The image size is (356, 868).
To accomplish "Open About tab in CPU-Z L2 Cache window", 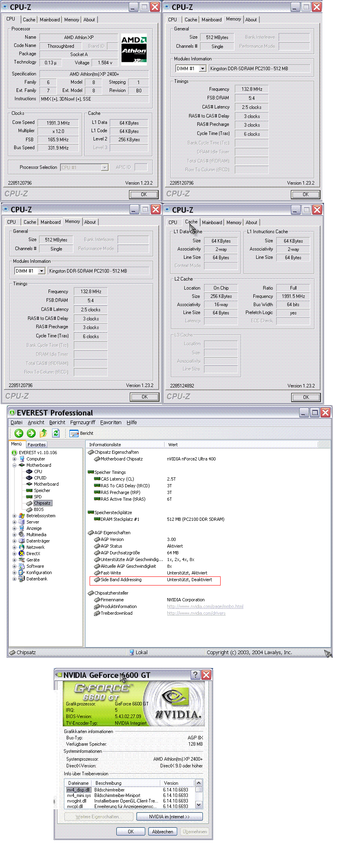I will tap(251, 223).
